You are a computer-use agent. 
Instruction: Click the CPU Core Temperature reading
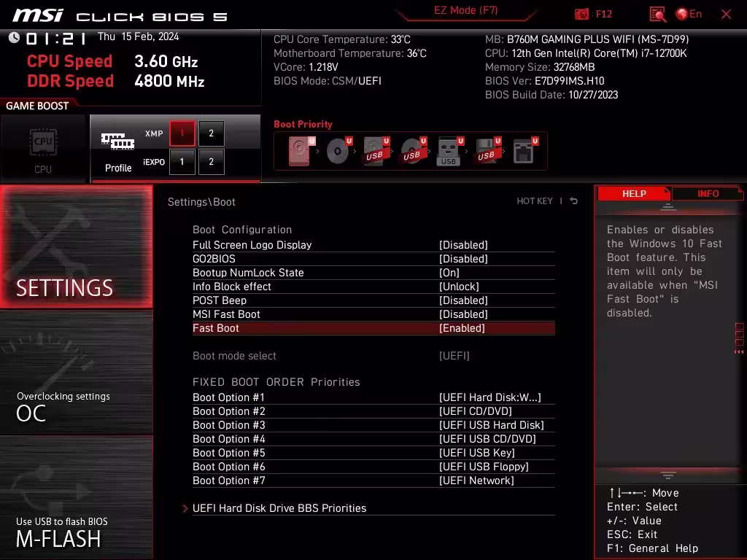(x=342, y=39)
